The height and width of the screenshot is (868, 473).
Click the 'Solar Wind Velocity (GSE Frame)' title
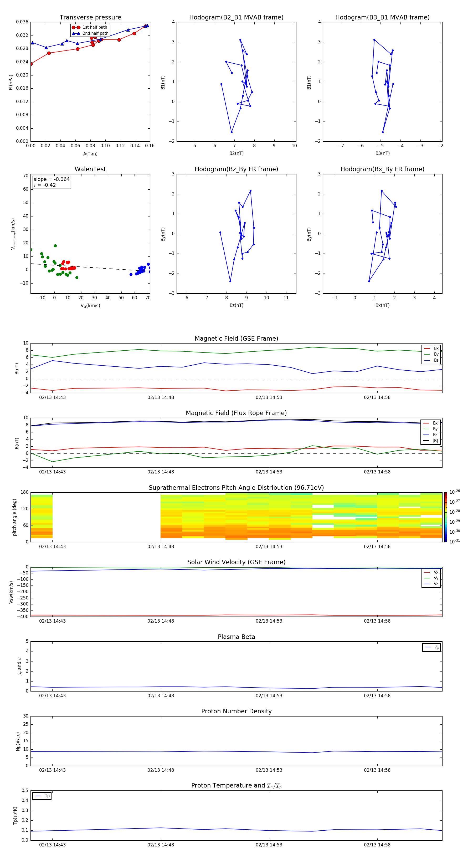236,562
